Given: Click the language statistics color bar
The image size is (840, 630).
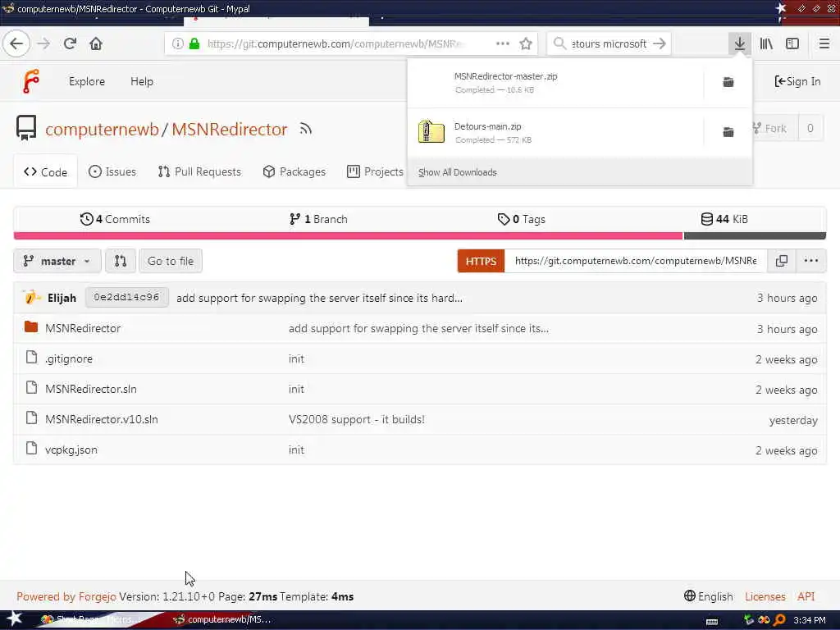Looking at the screenshot, I should click(x=419, y=235).
